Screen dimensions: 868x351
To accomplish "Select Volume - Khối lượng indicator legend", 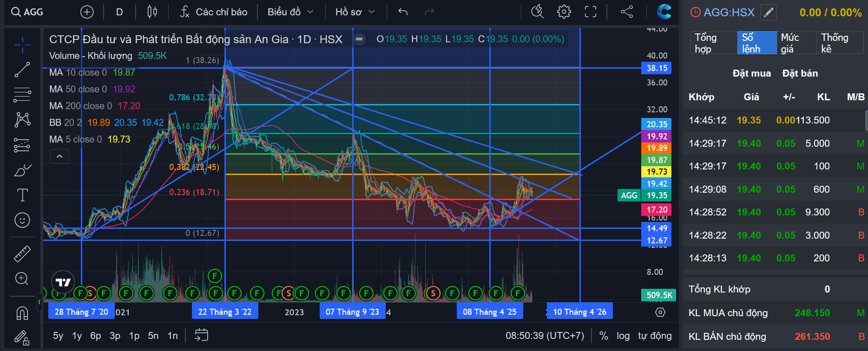I will (x=108, y=56).
